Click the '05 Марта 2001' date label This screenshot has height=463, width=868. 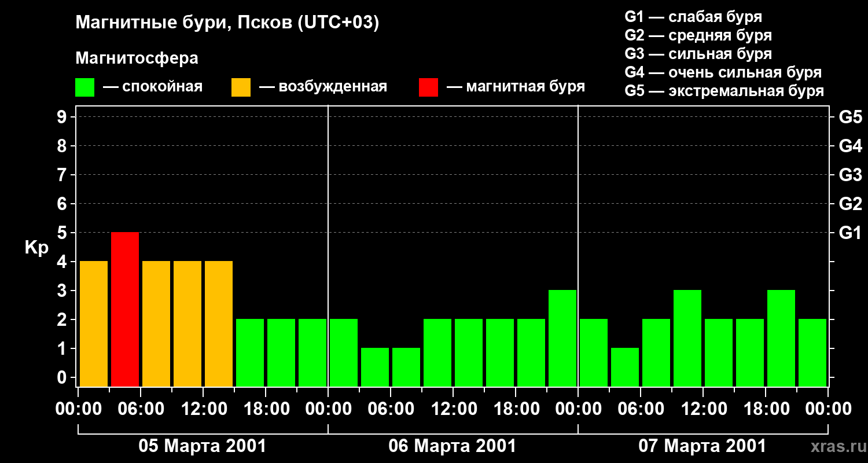203,446
